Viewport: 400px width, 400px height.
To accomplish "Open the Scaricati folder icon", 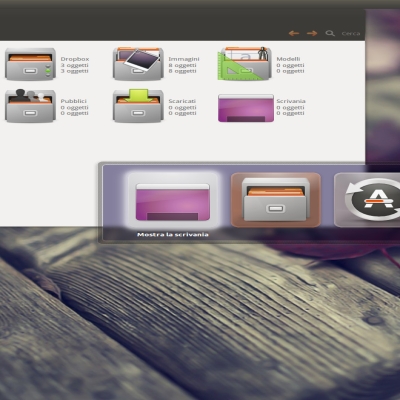I will click(x=138, y=106).
